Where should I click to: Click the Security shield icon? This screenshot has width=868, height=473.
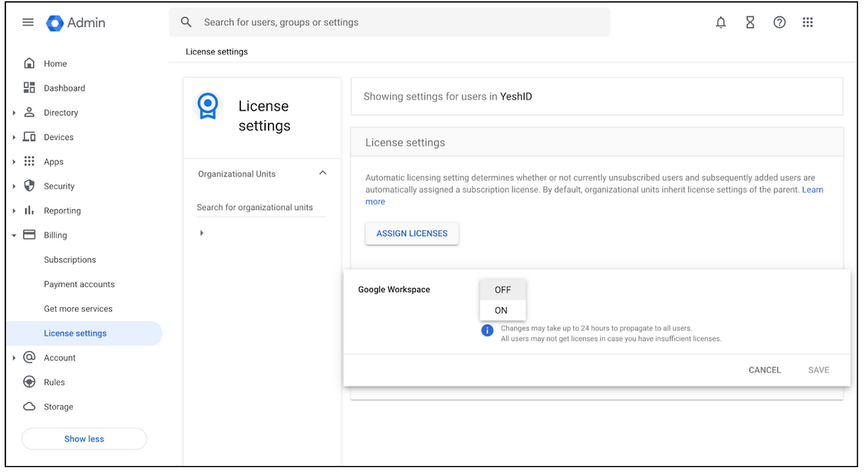click(x=29, y=185)
